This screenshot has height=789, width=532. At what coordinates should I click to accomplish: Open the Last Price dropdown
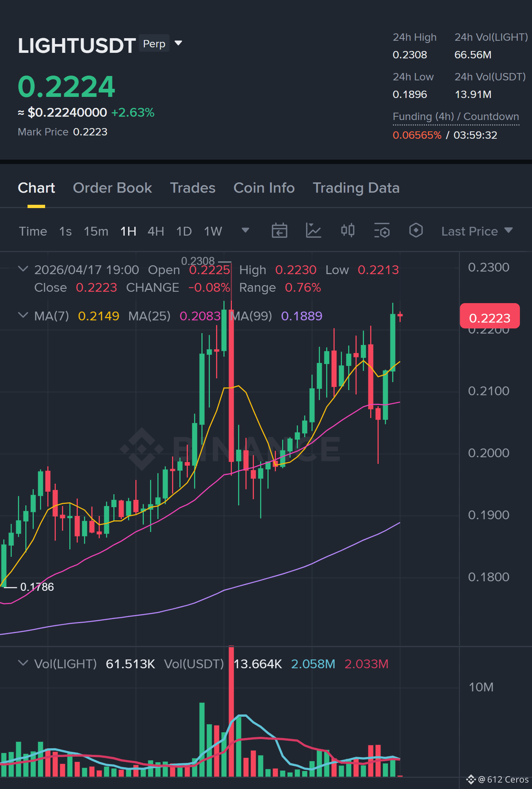coord(477,231)
